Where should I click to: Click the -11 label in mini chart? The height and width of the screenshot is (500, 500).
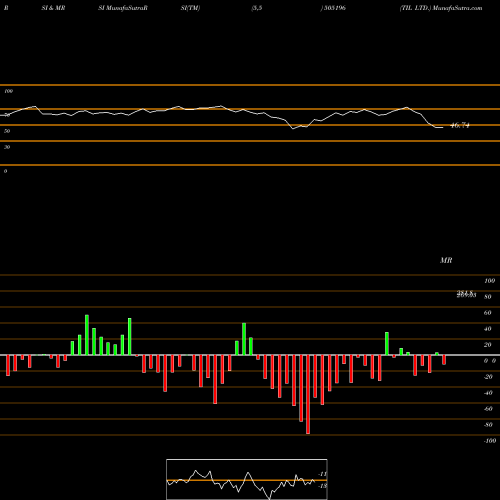coord(322,474)
